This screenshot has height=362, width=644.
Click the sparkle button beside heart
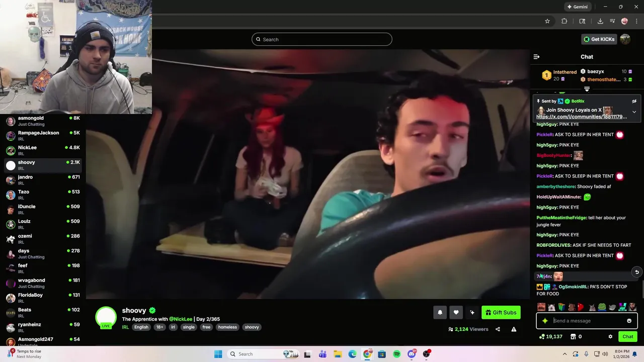coord(472,312)
